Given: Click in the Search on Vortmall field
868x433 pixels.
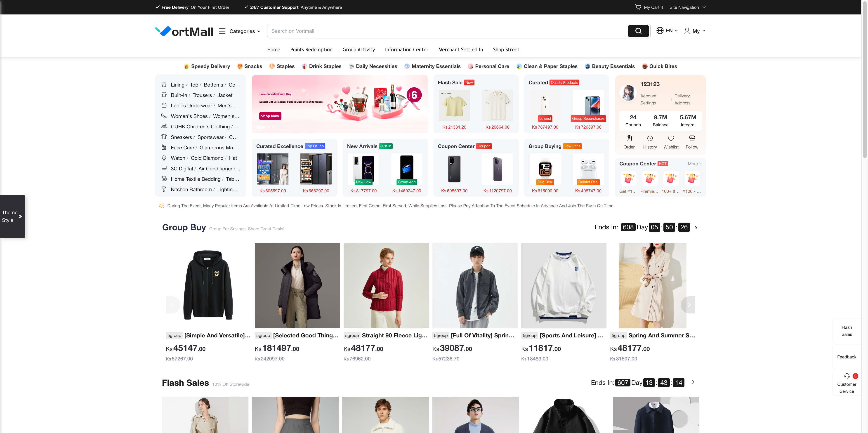Looking at the screenshot, I should click(448, 31).
